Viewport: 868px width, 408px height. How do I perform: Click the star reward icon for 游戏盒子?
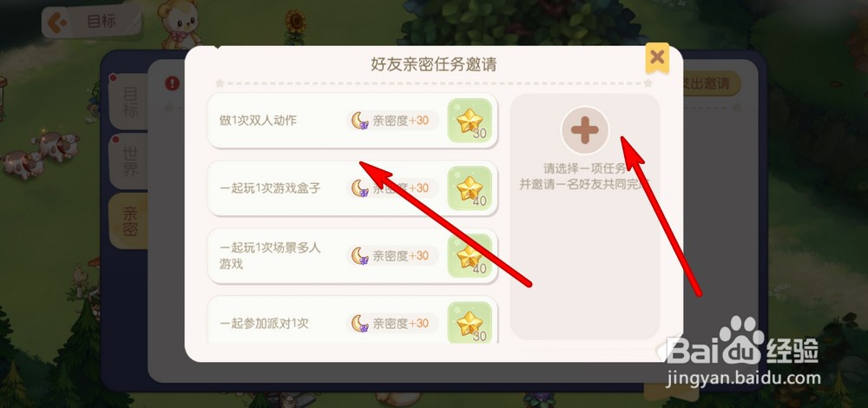(x=470, y=188)
